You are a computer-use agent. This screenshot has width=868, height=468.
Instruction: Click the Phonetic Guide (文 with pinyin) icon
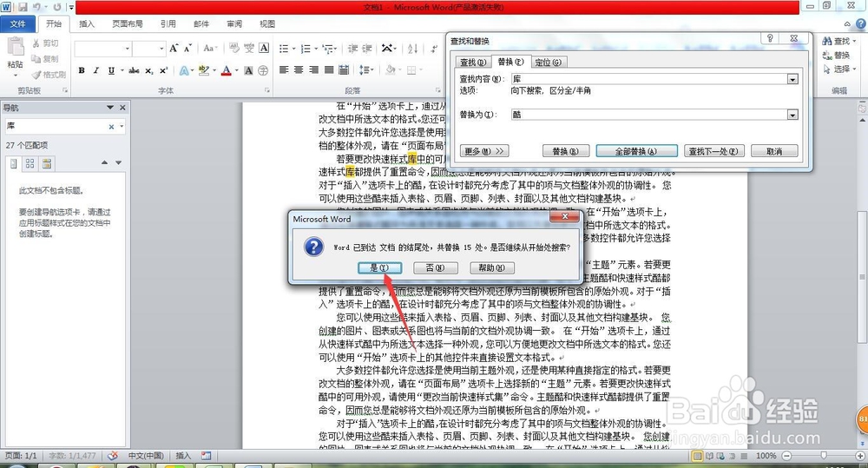click(249, 48)
